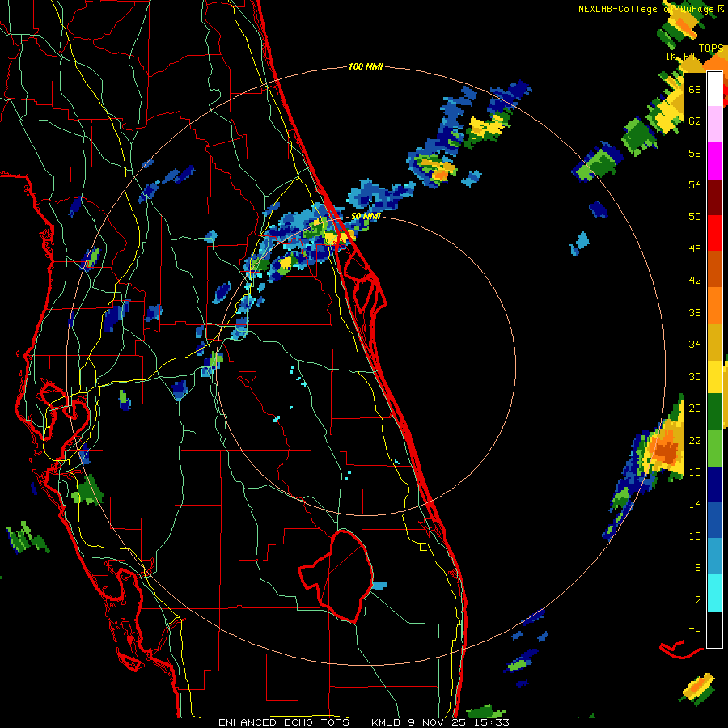
Task: Select the light green legend swatch
Action: [714, 448]
